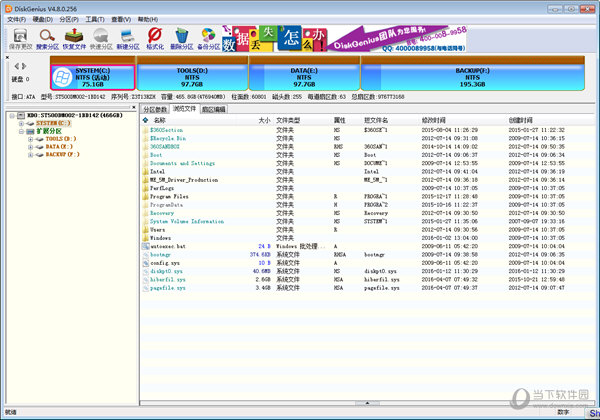600x420 pixels.
Task: Open the 恢复文件 (Recover Files) tool
Action: (x=74, y=40)
